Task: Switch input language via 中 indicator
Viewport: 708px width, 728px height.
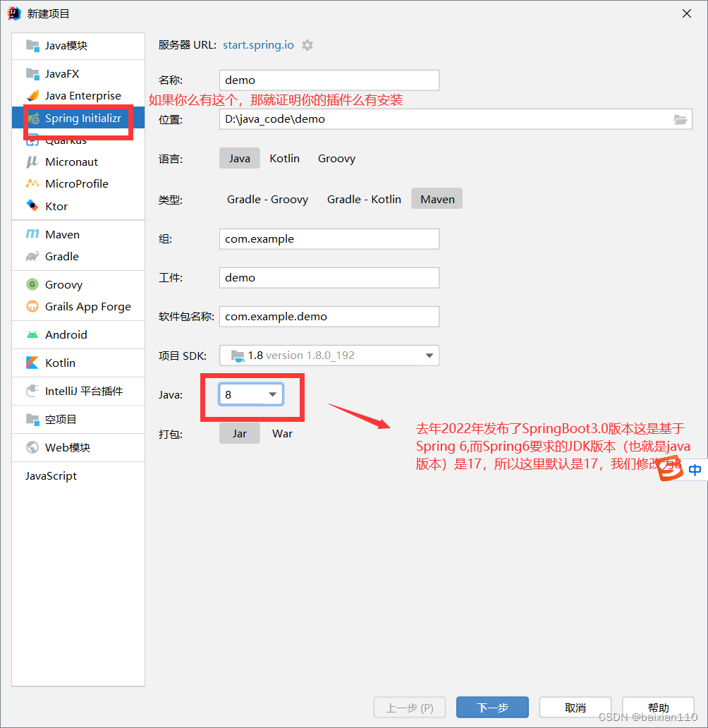Action: (695, 471)
